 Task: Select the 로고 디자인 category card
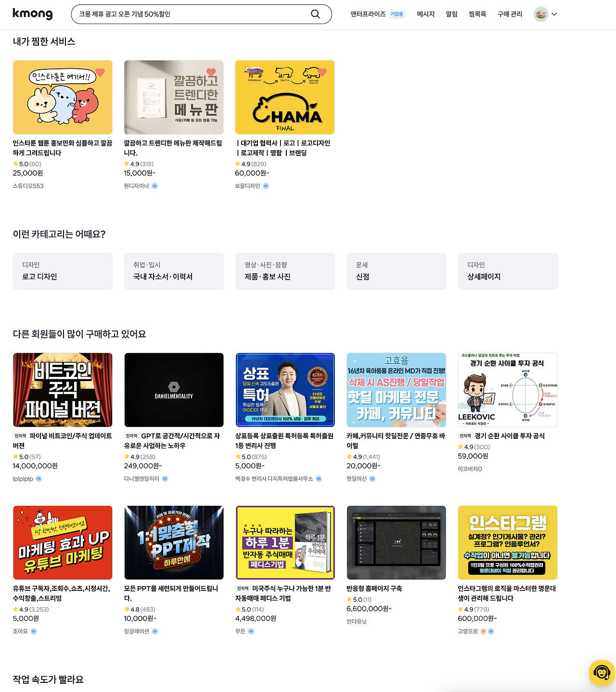coord(63,271)
